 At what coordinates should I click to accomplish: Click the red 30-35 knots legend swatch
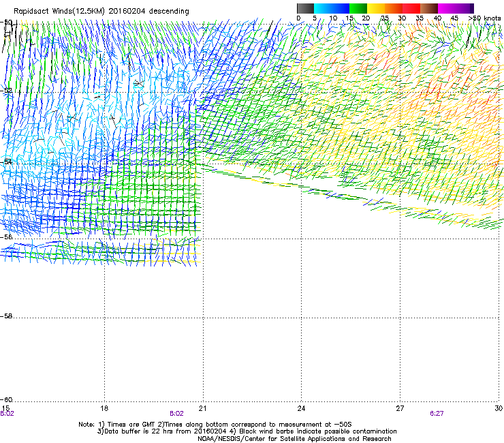(x=411, y=8)
